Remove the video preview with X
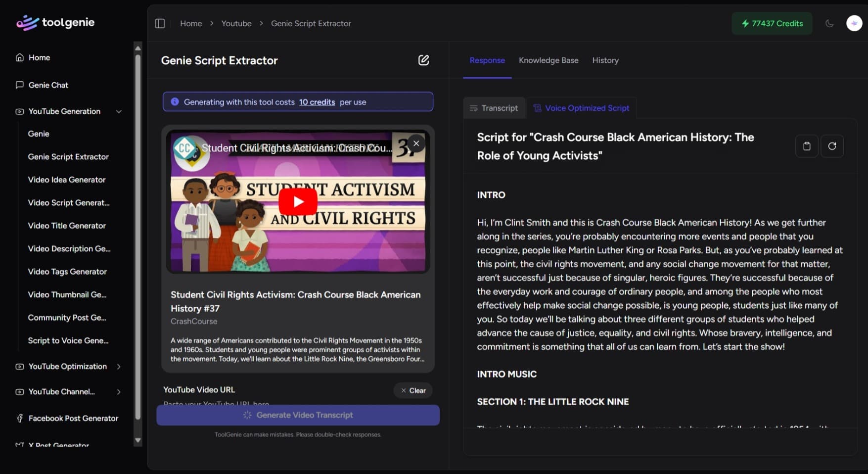 pyautogui.click(x=416, y=143)
